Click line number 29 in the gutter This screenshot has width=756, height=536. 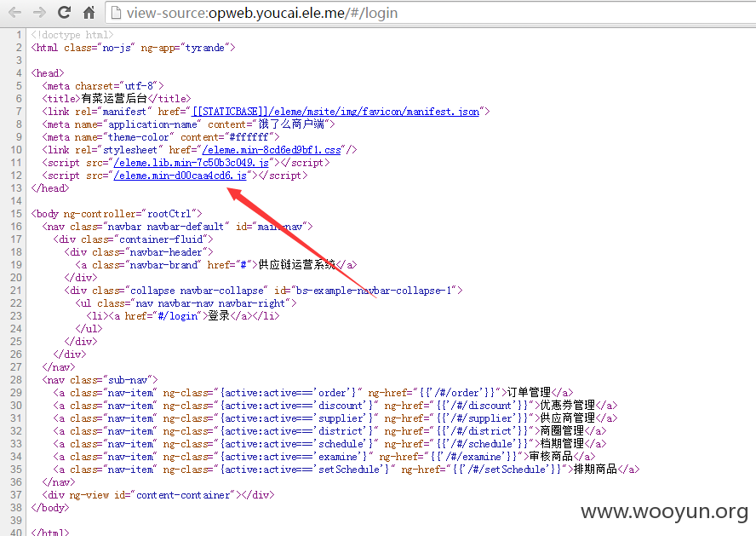point(16,393)
